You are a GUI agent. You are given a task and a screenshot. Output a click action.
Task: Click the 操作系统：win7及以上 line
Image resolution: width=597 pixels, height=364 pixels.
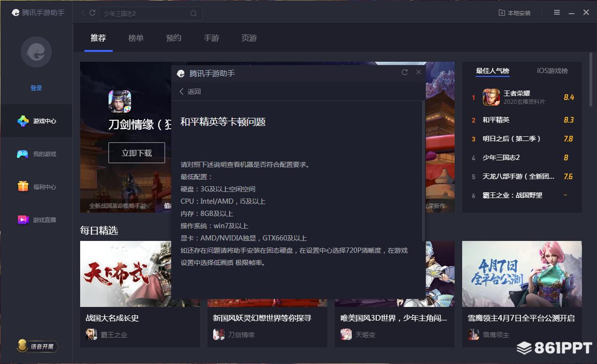[214, 226]
